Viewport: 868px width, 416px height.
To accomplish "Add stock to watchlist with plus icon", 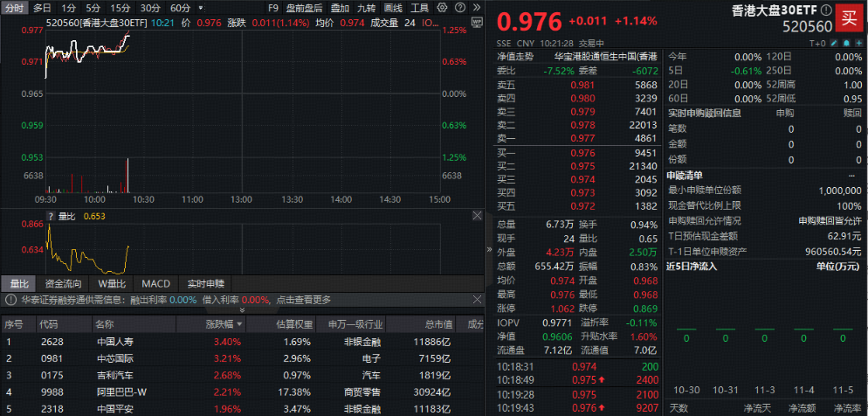I will [858, 42].
